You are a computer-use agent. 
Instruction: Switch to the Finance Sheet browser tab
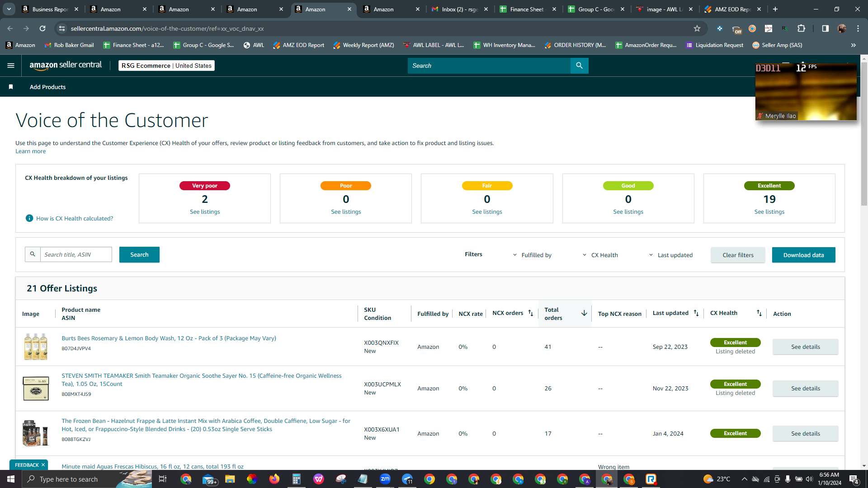528,9
